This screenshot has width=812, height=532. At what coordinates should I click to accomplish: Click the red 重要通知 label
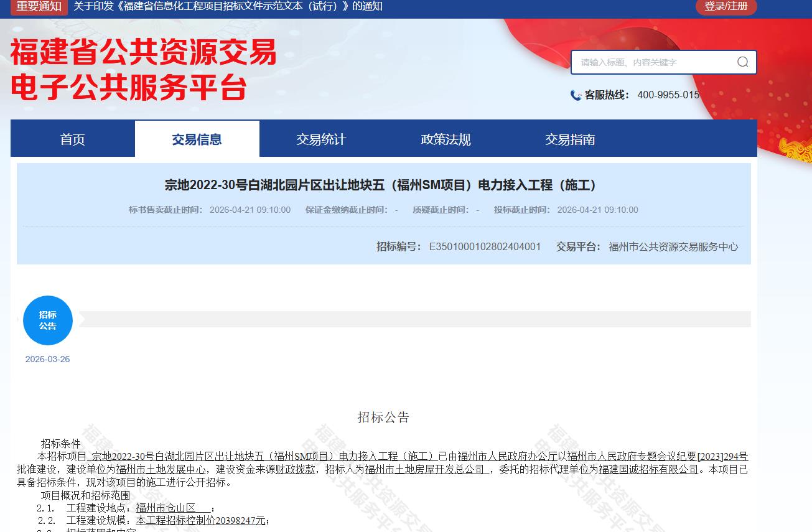click(39, 6)
